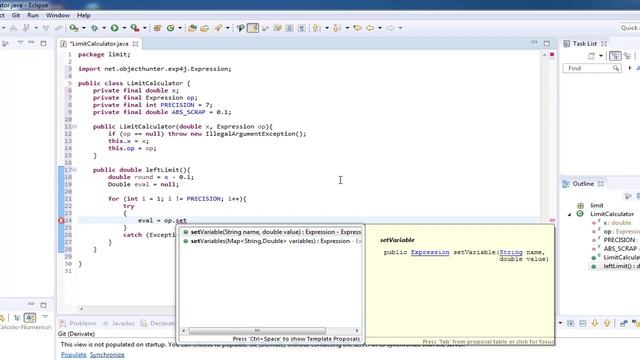This screenshot has height=360, width=640.
Task: Select the LimitCalculator.java editor tab
Action: click(x=99, y=43)
